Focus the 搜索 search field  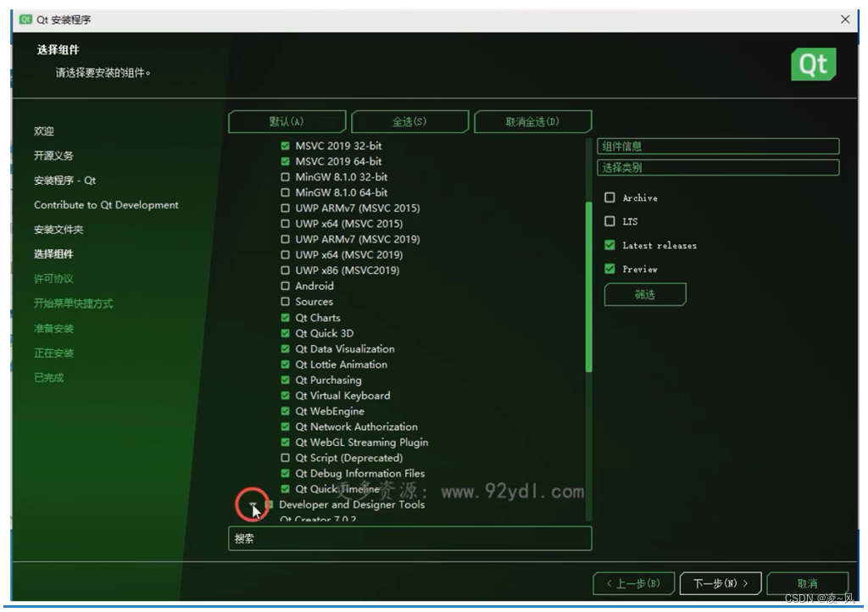click(x=409, y=538)
